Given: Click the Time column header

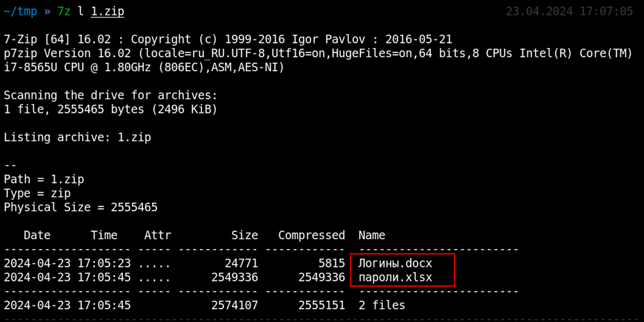Looking at the screenshot, I should (x=104, y=235).
